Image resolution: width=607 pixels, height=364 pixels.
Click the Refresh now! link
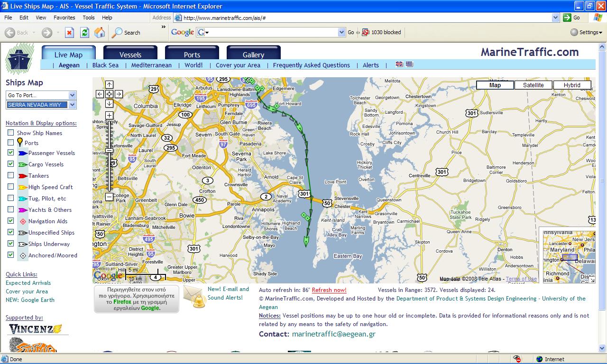pos(329,290)
